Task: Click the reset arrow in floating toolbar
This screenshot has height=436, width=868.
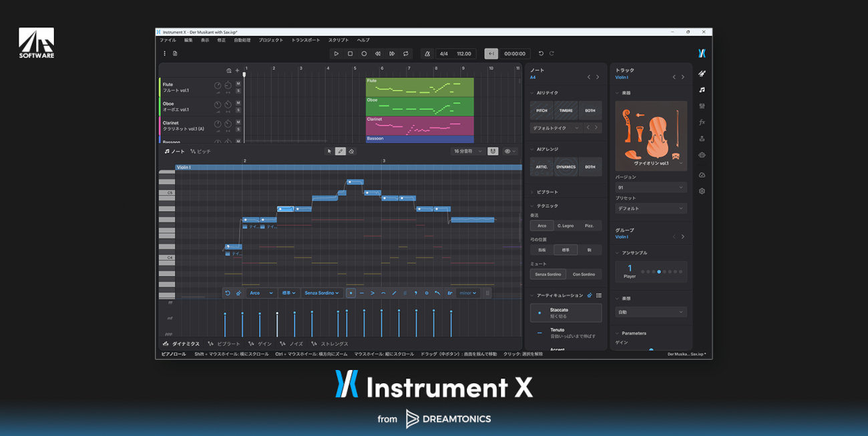Action: [x=228, y=293]
